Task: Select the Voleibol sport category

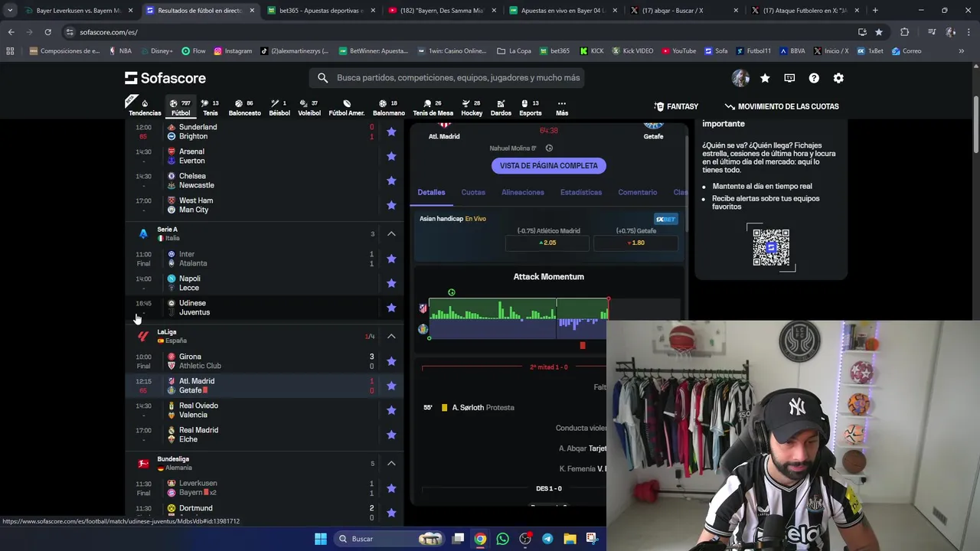Action: 309,107
